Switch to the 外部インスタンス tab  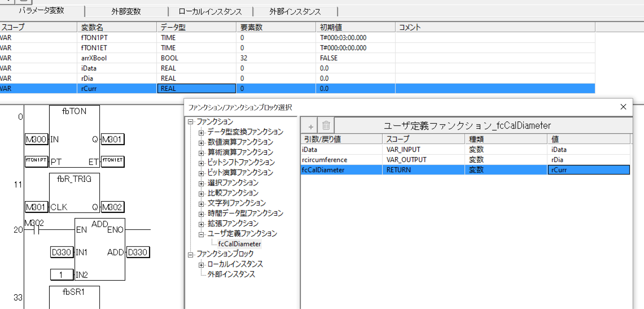[x=295, y=12]
